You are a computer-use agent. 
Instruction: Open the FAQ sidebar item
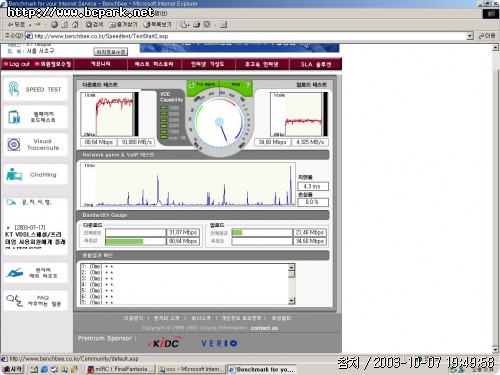pos(35,300)
